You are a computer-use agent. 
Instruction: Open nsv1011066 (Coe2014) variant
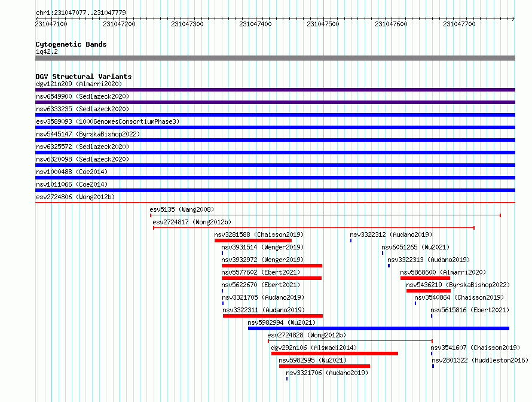point(72,184)
